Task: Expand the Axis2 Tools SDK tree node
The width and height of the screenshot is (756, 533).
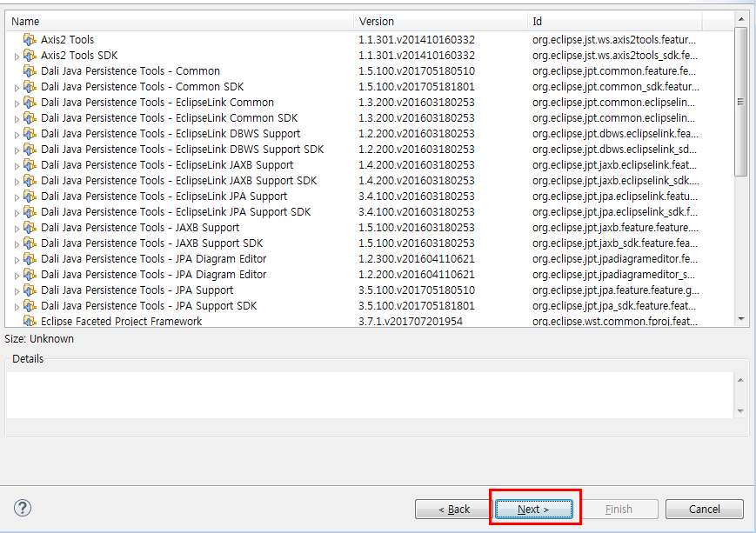Action: click(17, 57)
